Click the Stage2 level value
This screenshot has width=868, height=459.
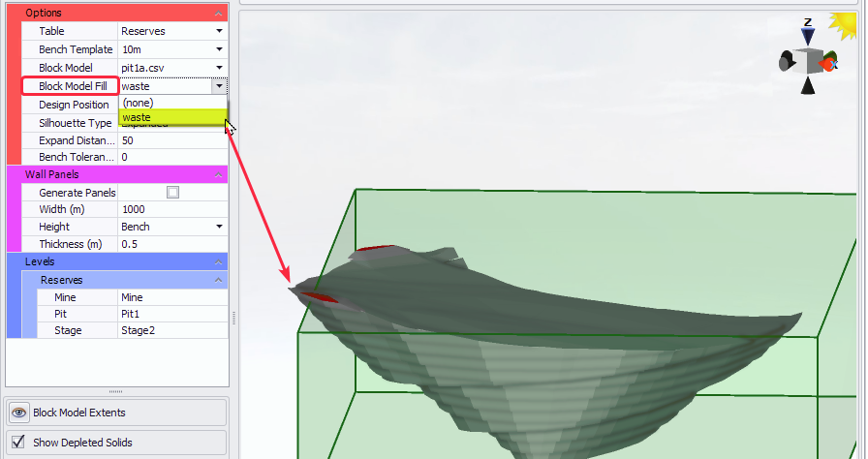[172, 330]
